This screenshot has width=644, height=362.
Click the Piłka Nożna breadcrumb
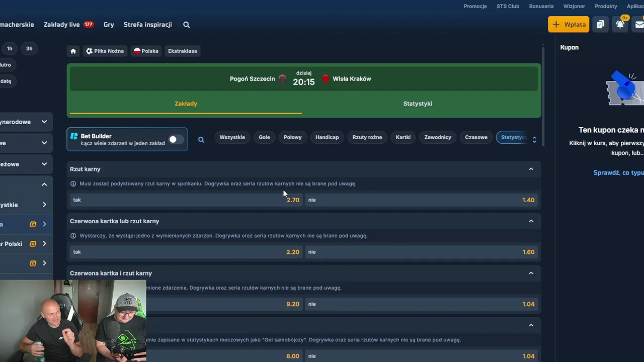tap(105, 51)
